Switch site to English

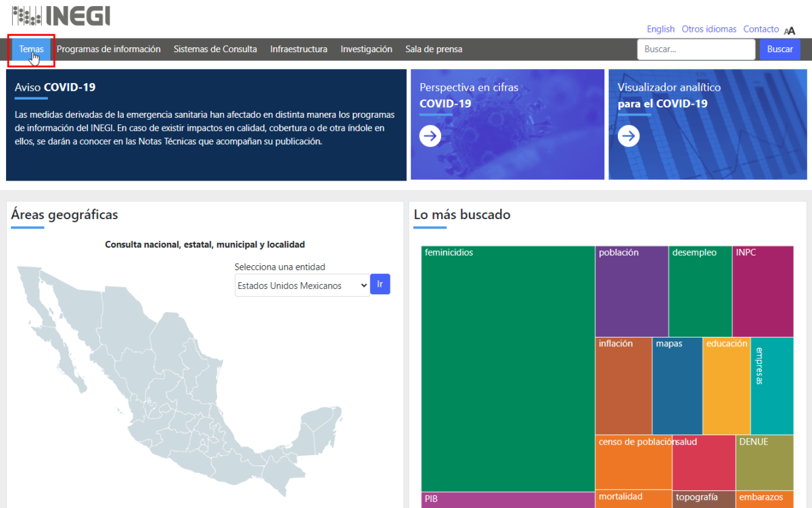pyautogui.click(x=660, y=29)
